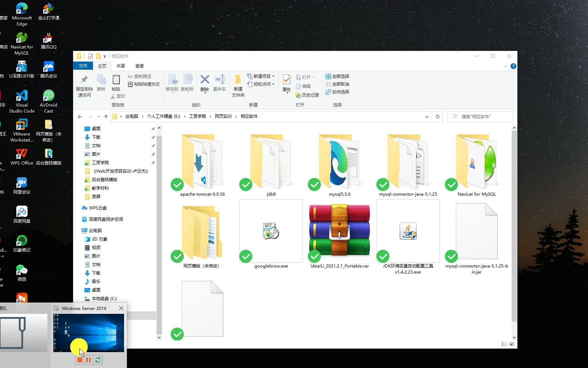
Task: Select 教学材料 in navigation pane
Action: coord(100,188)
